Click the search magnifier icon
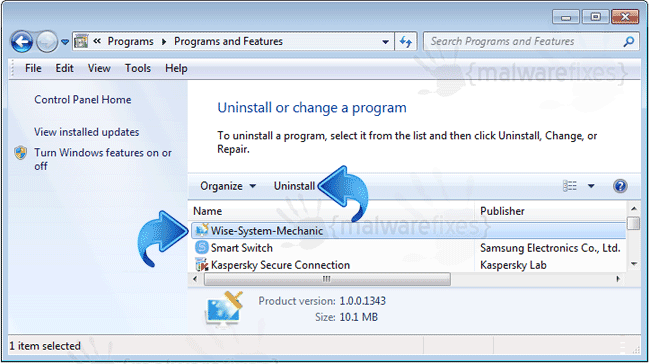This screenshot has height=364, width=650. [629, 41]
